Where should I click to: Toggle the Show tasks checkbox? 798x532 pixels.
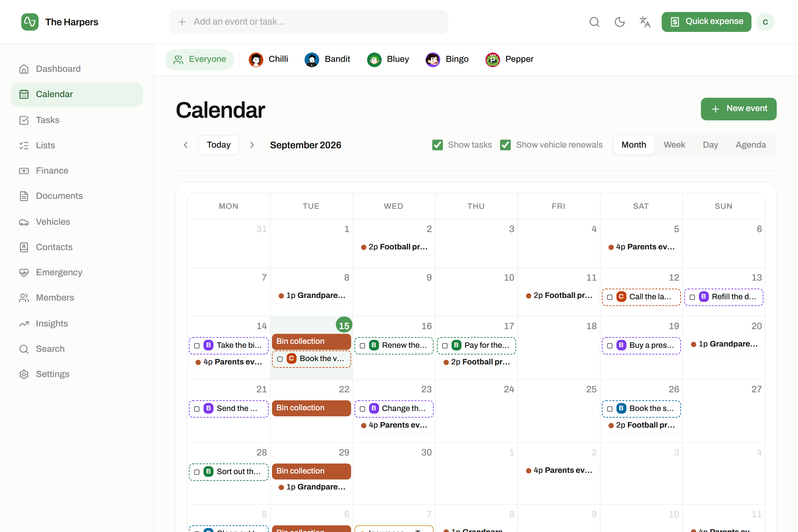[437, 145]
